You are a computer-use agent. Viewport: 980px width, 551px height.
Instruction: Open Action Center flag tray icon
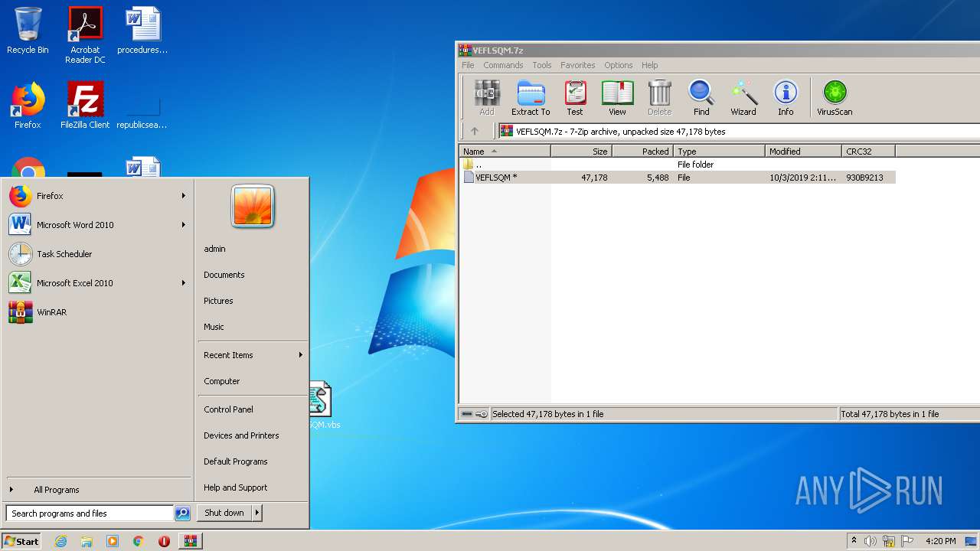(x=907, y=541)
